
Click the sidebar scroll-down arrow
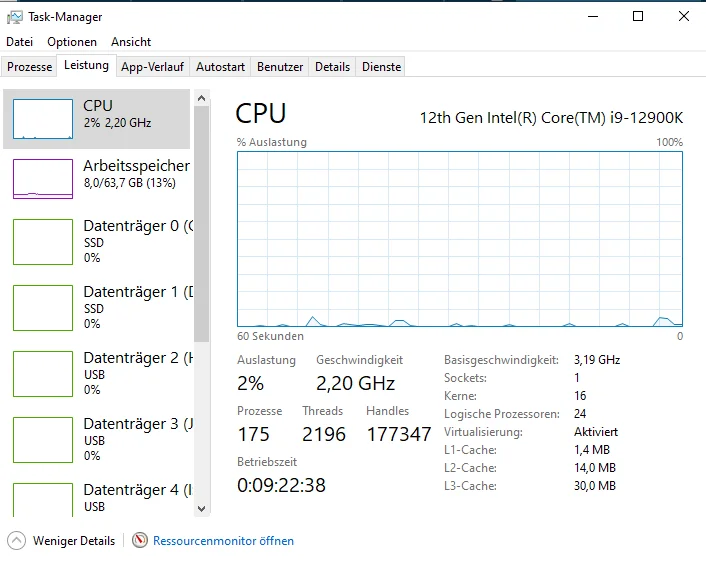coord(202,509)
